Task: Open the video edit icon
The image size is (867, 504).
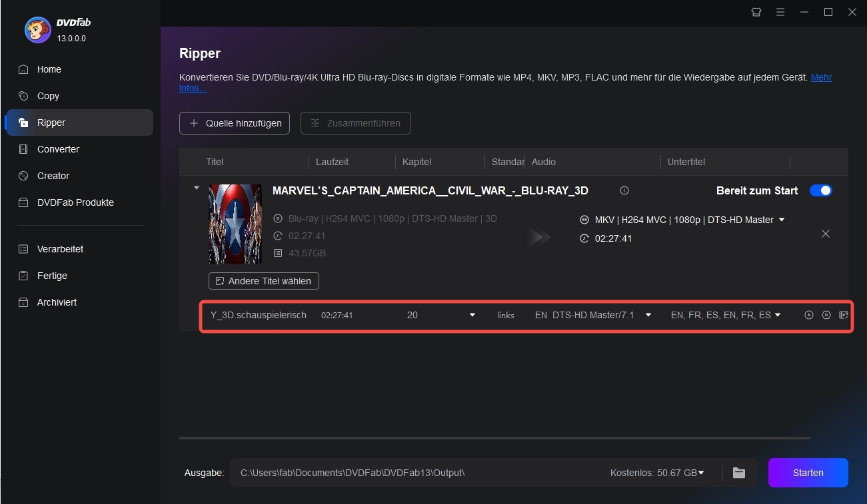Action: 844,315
